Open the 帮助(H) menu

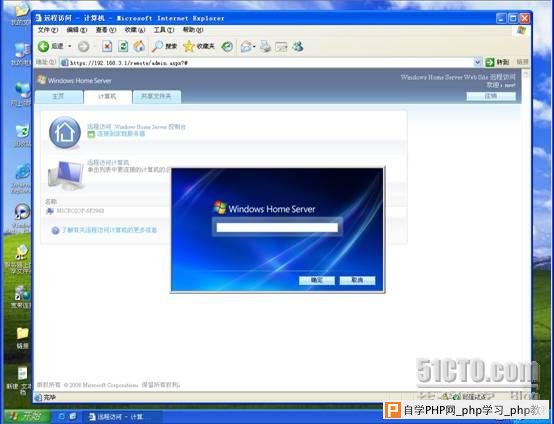193,30
